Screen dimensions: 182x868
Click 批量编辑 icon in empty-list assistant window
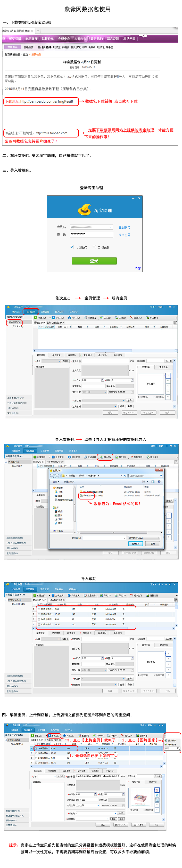[x=86, y=318]
